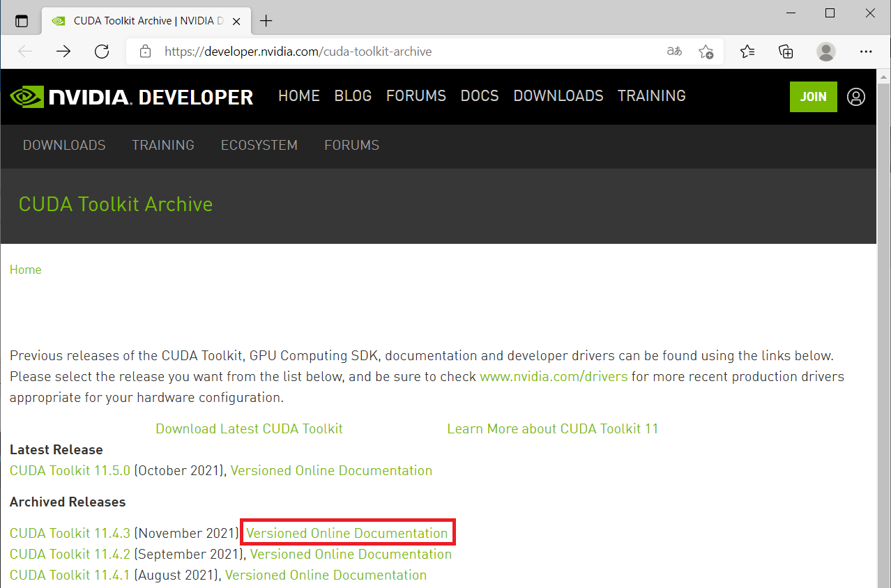Click the site padlock icon
This screenshot has width=891, height=588.
point(145,52)
